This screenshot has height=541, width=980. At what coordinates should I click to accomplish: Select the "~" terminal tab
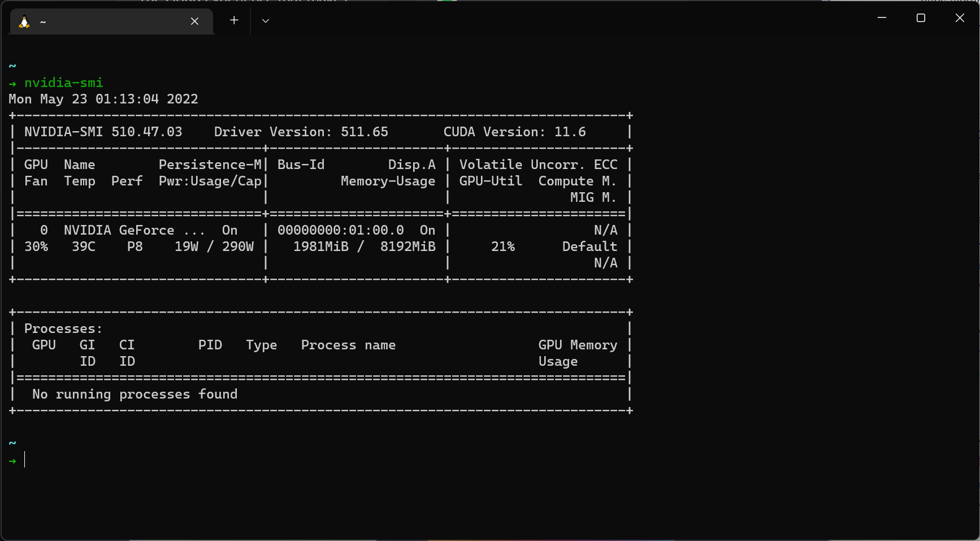click(111, 21)
